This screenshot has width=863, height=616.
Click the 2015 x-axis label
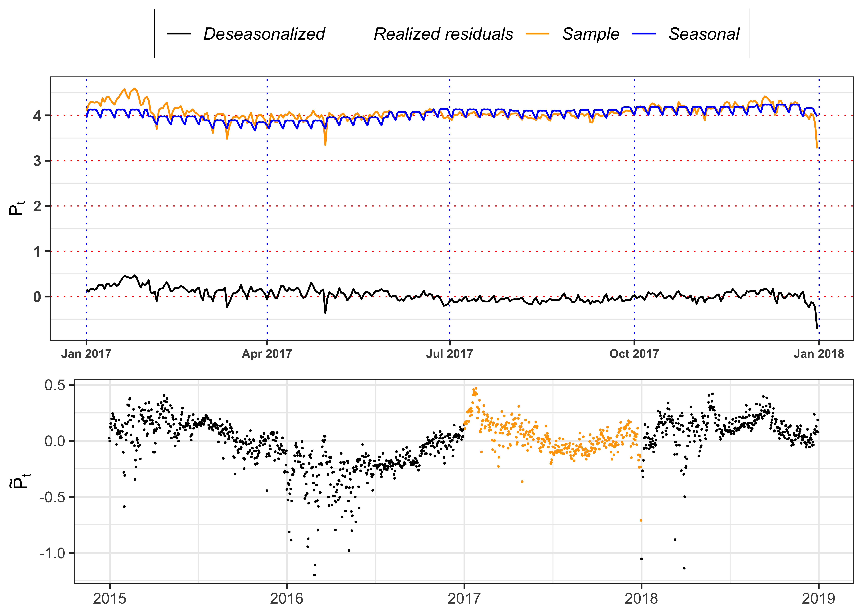point(110,599)
